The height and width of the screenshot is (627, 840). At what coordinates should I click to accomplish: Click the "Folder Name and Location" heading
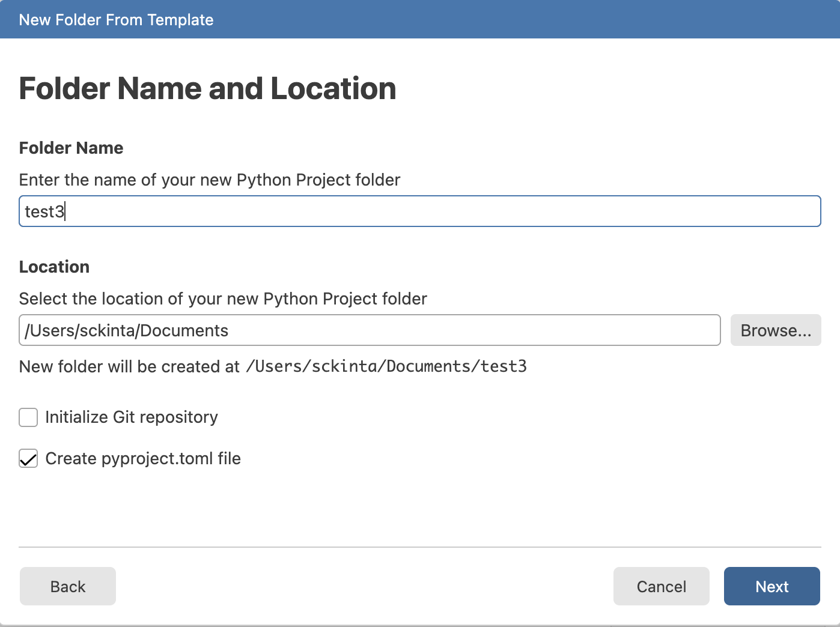click(207, 89)
